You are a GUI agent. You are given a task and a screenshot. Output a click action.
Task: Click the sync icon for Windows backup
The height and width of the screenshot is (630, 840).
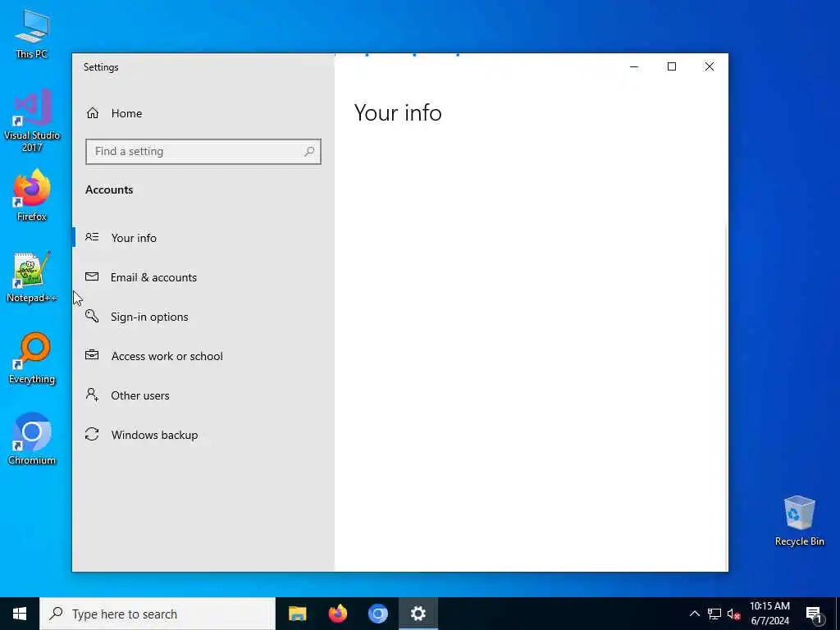pyautogui.click(x=92, y=435)
